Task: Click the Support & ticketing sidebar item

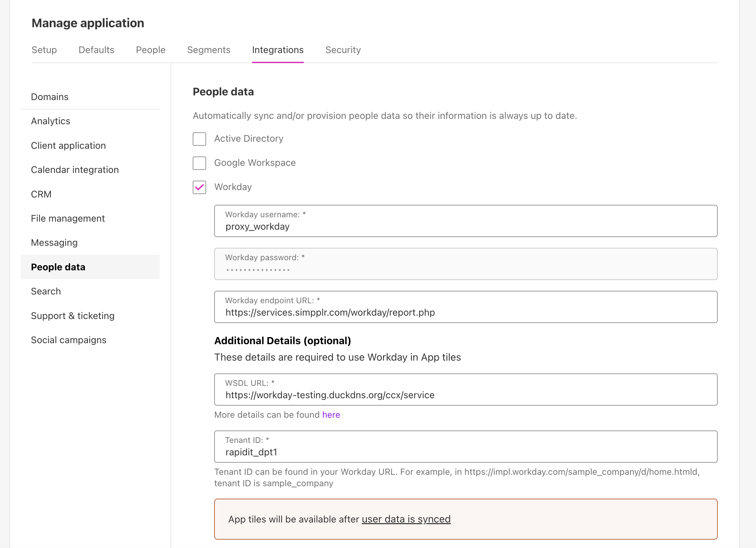Action: (73, 315)
